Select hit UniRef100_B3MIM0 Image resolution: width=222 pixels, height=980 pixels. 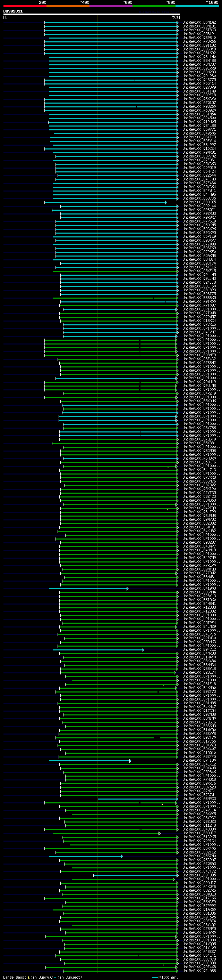click(199, 718)
